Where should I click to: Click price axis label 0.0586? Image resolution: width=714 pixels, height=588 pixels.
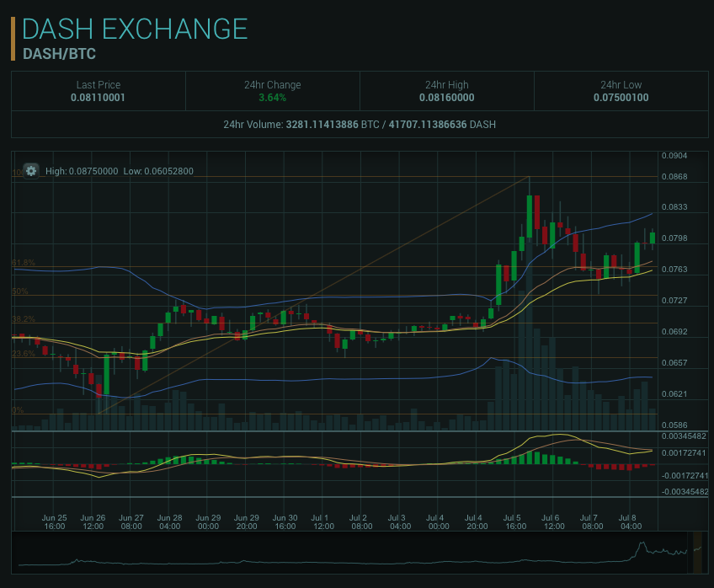(674, 425)
